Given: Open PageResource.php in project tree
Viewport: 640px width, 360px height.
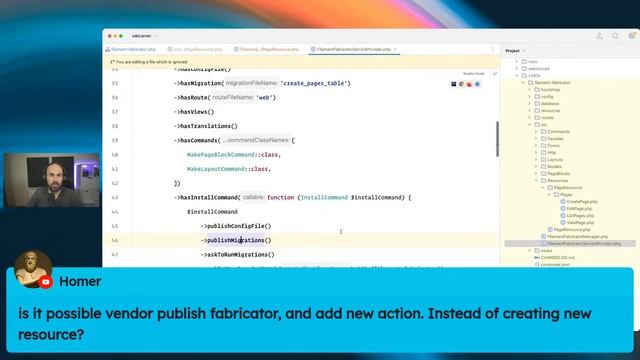Looking at the screenshot, I should 569,230.
